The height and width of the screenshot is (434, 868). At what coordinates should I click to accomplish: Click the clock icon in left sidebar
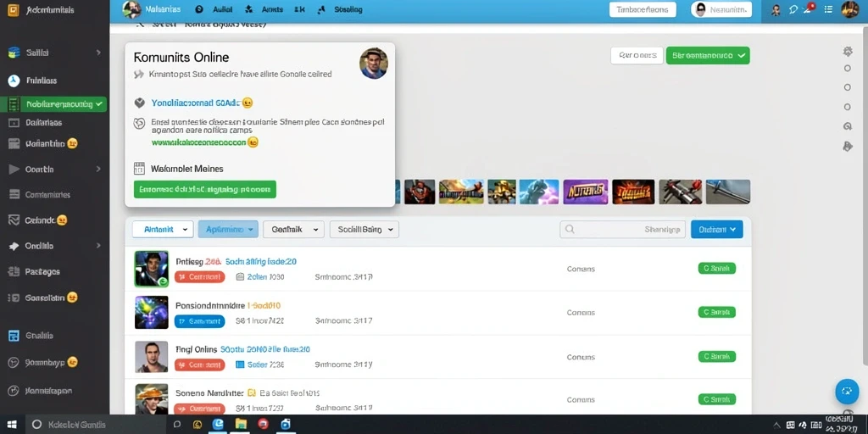click(14, 81)
